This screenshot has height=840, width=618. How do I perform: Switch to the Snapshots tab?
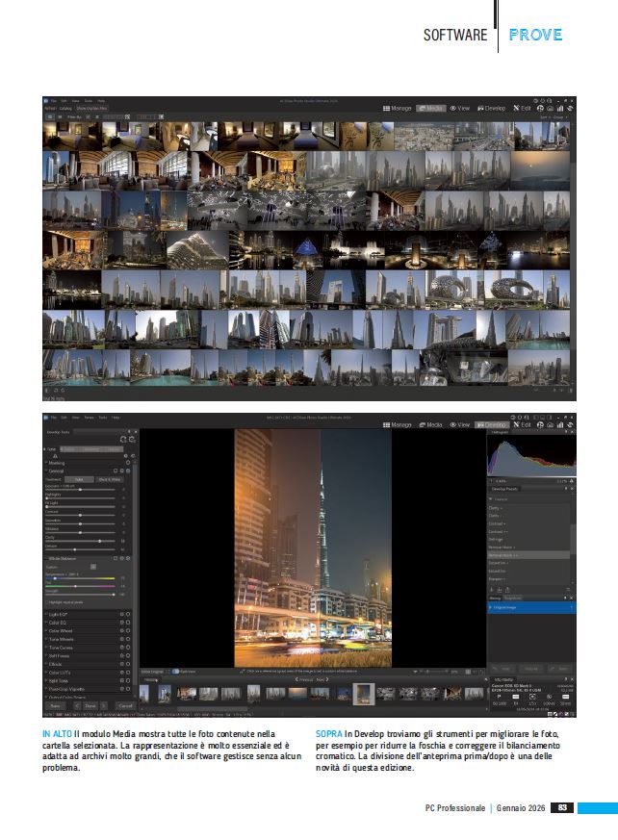tap(512, 598)
